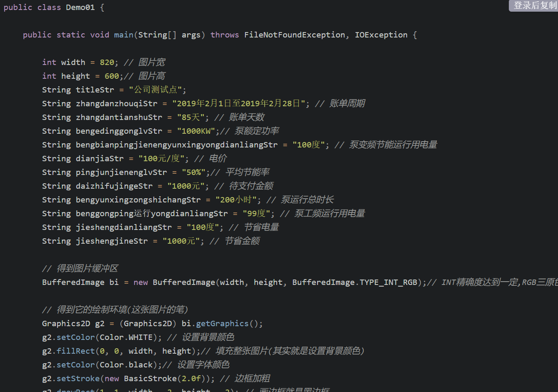The image size is (558, 392).
Task: Click the bengbianpingjienengyunxingyongdianliangStr variable
Action: (x=177, y=145)
